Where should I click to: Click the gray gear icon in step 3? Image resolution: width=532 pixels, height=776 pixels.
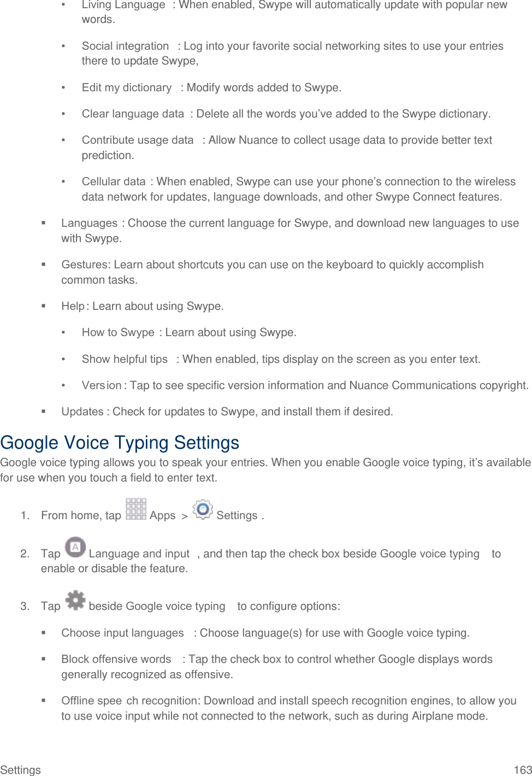click(75, 600)
